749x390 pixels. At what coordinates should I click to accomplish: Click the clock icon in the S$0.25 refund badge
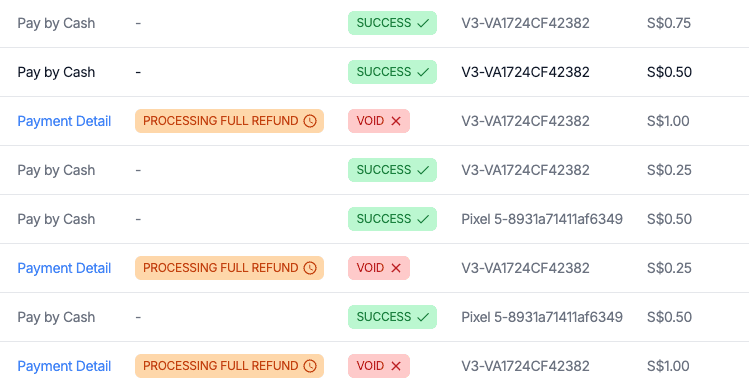tap(310, 268)
